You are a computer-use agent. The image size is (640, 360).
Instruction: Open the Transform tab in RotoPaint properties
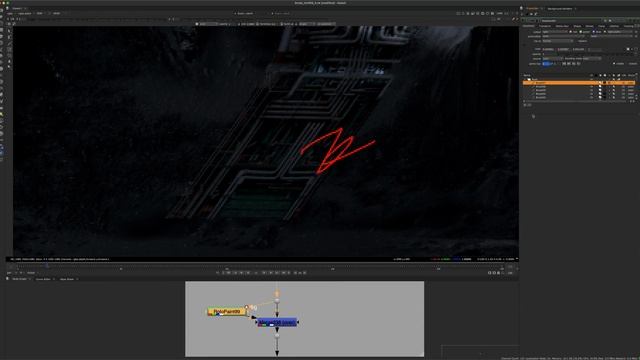point(544,26)
